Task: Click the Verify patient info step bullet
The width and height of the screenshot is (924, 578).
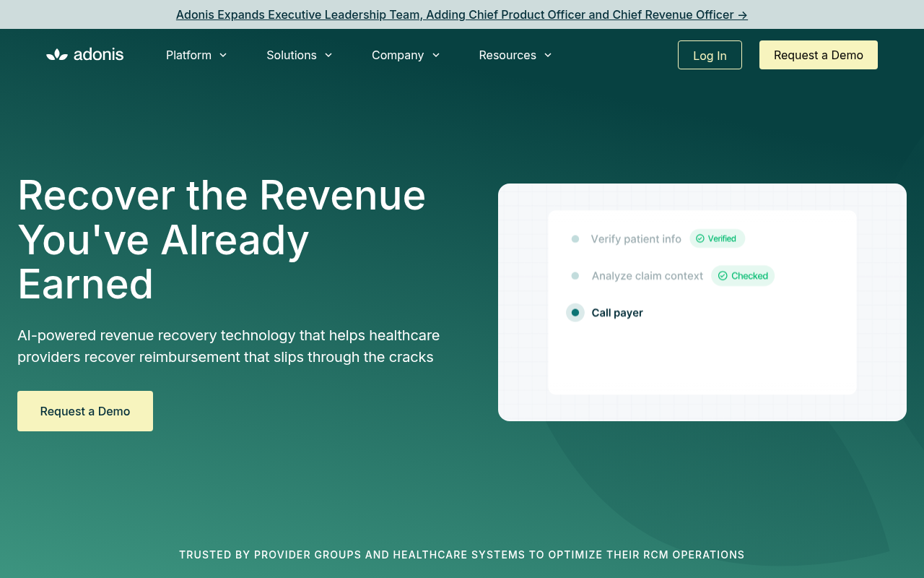Action: 575,238
